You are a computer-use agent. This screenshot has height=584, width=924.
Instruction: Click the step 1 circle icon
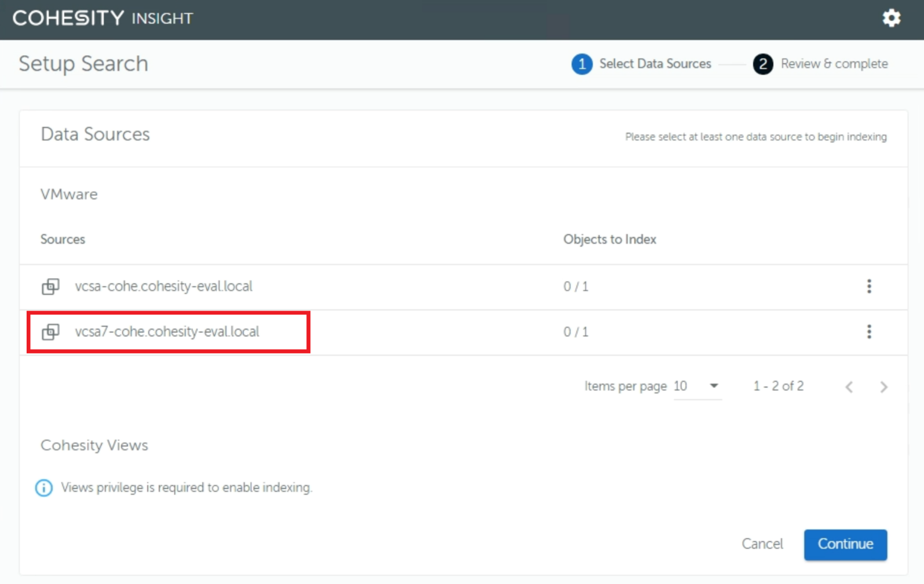(x=582, y=64)
